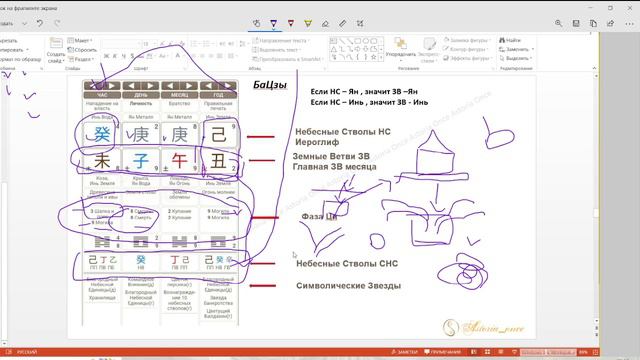
Task: Open the Раздел section menu
Action: point(80,59)
